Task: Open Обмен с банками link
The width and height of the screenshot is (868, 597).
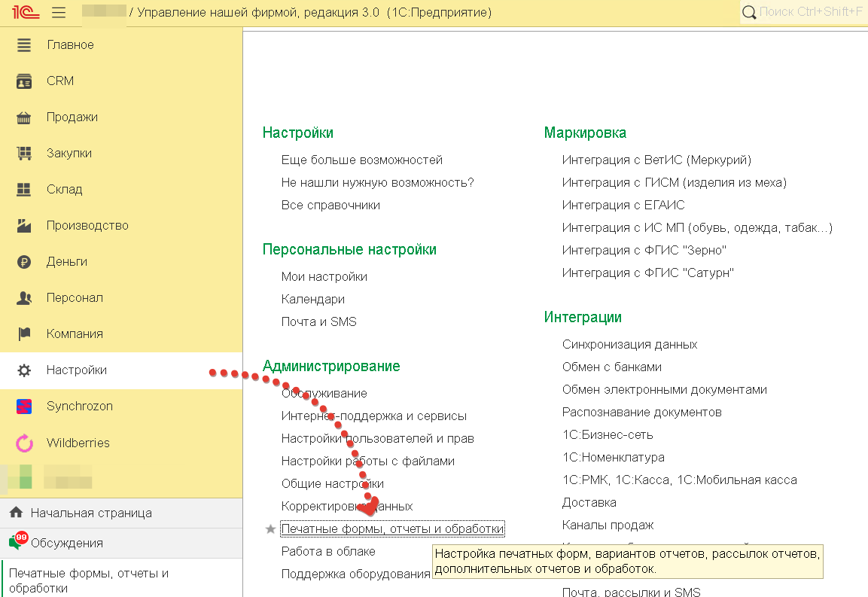Action: pyautogui.click(x=612, y=367)
